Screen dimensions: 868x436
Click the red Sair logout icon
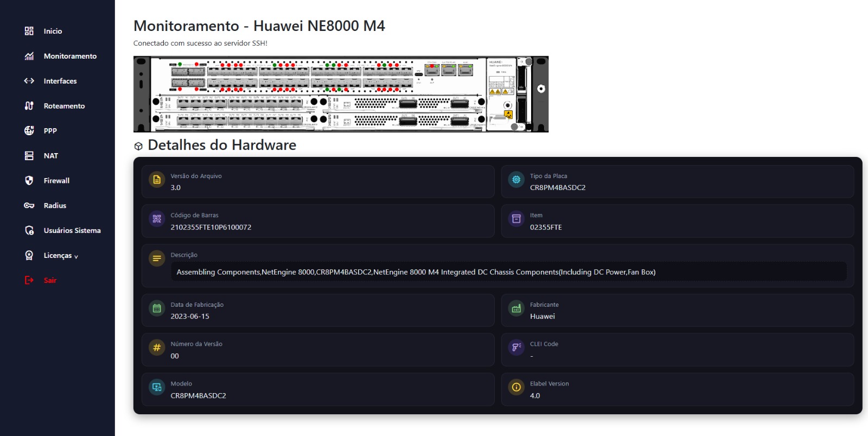29,280
